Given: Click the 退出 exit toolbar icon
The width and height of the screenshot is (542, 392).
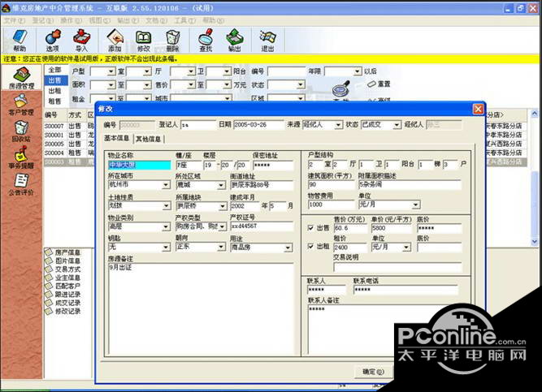Looking at the screenshot, I should coord(268,41).
